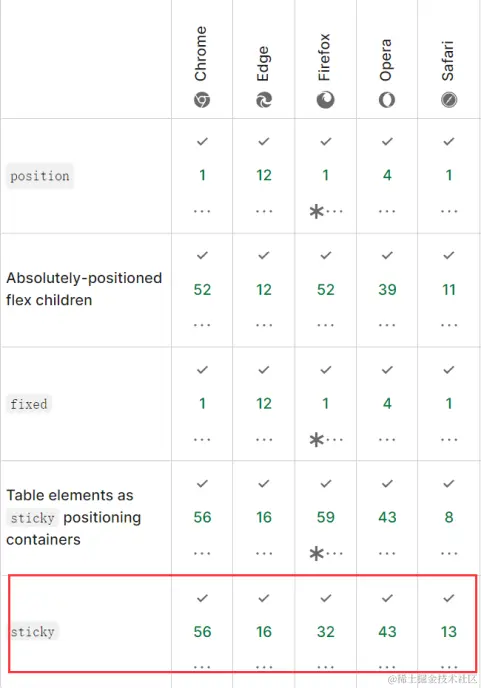The width and height of the screenshot is (481, 688).
Task: Expand ellipsis under Safari 11 flex children
Action: click(x=449, y=325)
